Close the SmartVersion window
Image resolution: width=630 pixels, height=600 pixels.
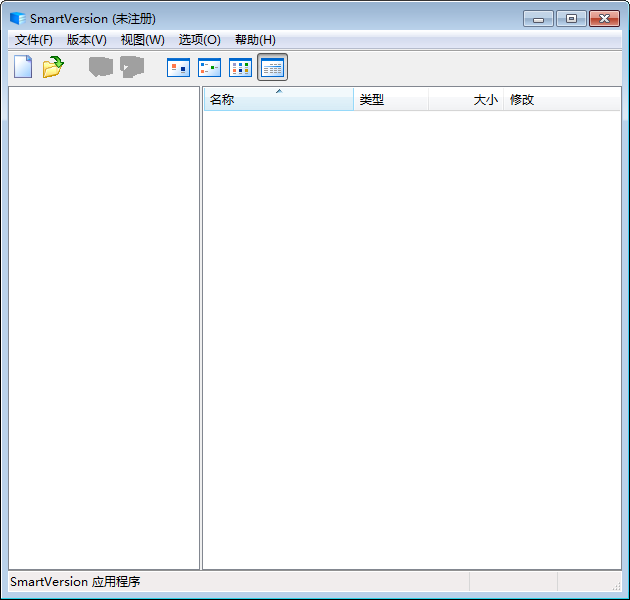point(604,19)
